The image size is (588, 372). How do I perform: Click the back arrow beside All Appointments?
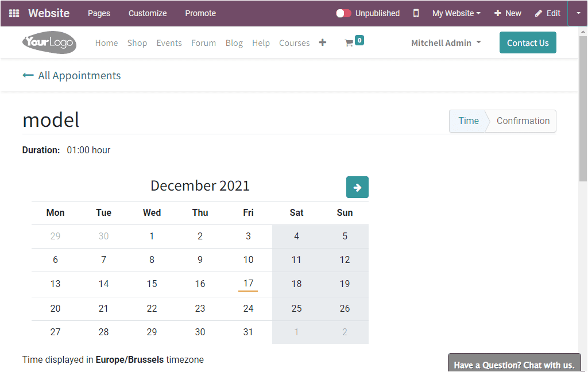pos(28,75)
